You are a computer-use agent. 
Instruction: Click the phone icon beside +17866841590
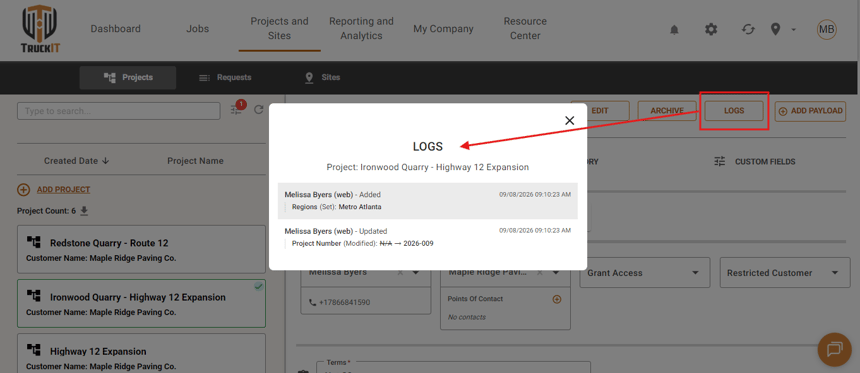[x=313, y=302]
